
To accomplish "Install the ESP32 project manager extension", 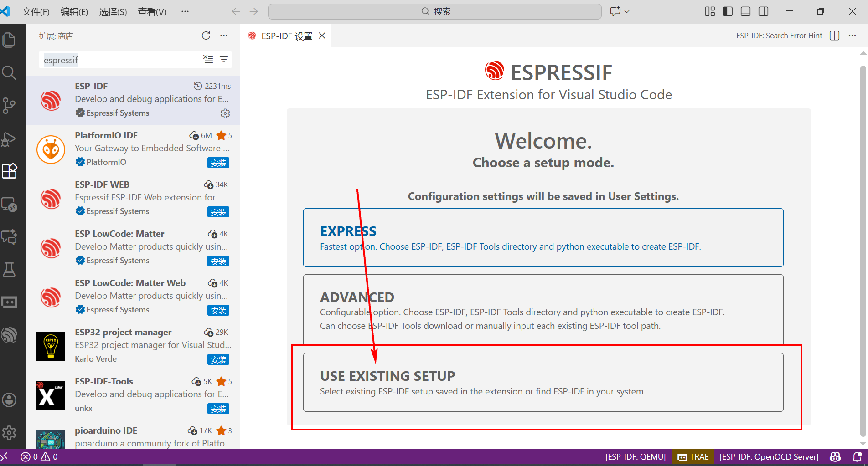I will point(218,359).
